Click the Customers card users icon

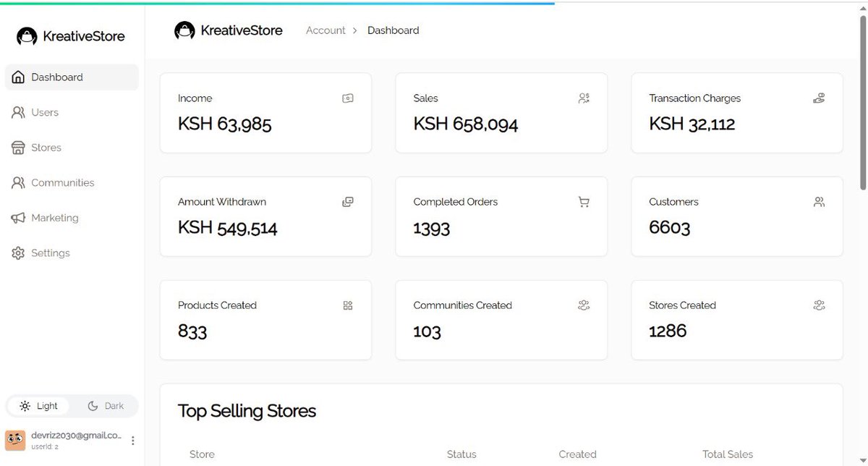819,202
